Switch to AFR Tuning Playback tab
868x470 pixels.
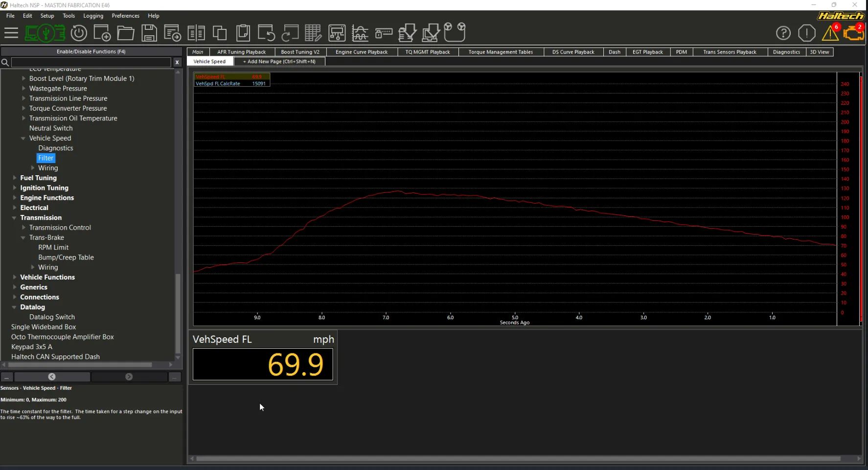click(242, 52)
